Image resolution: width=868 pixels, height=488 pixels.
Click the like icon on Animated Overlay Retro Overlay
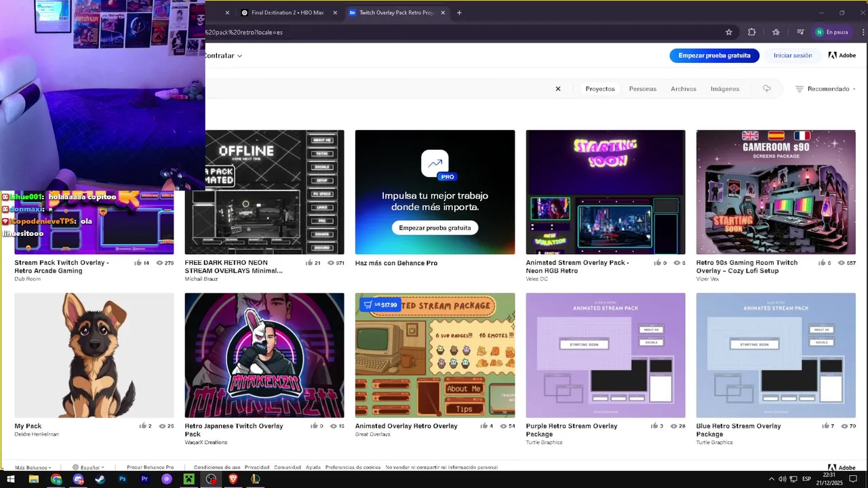(484, 426)
